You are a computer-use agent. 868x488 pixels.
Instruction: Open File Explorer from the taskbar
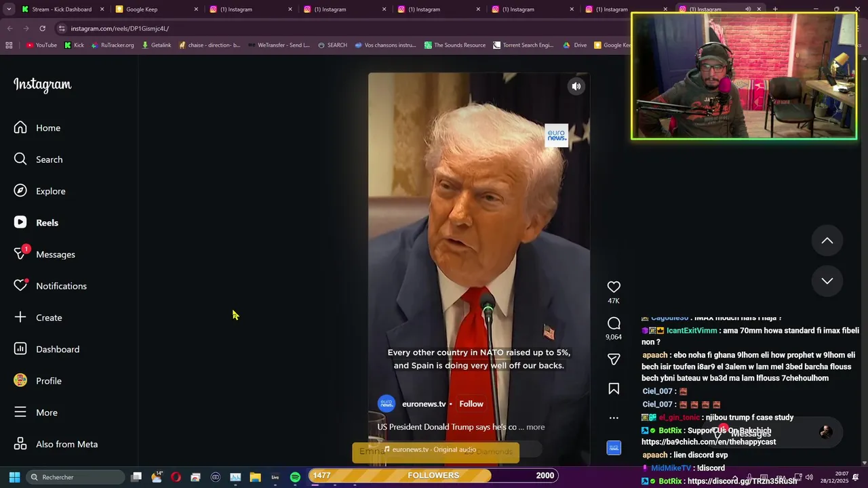(255, 477)
